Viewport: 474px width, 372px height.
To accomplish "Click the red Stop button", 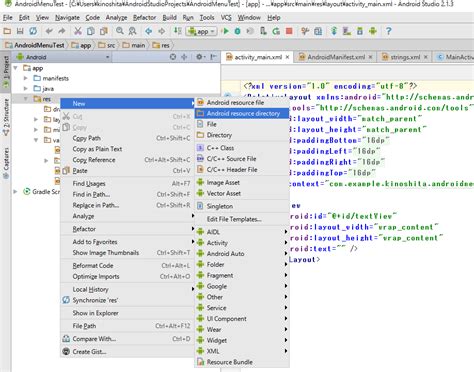I will point(289,31).
